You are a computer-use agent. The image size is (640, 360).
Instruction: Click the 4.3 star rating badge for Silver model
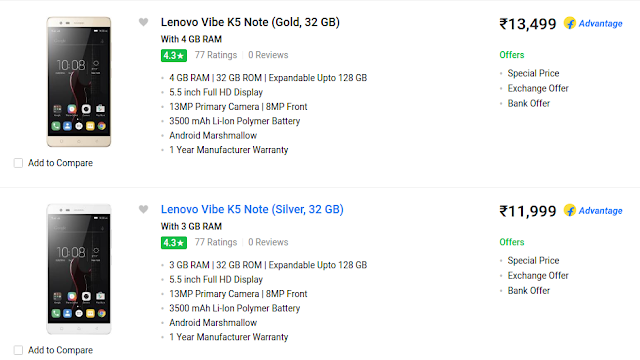coord(174,242)
